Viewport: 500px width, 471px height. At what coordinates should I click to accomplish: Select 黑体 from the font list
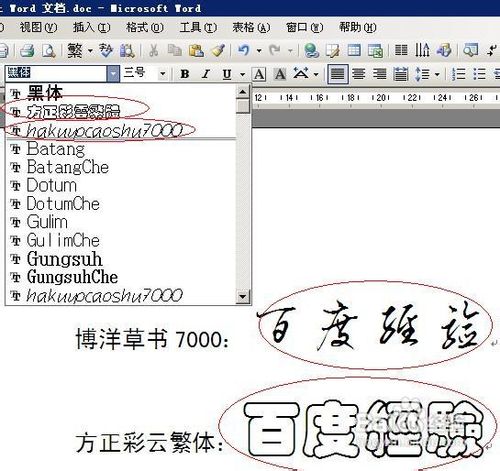coord(121,93)
